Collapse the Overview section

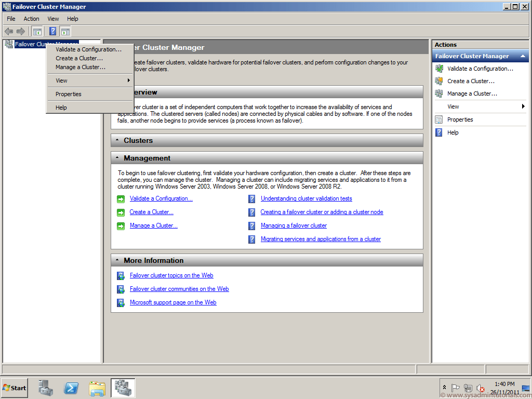(x=117, y=92)
